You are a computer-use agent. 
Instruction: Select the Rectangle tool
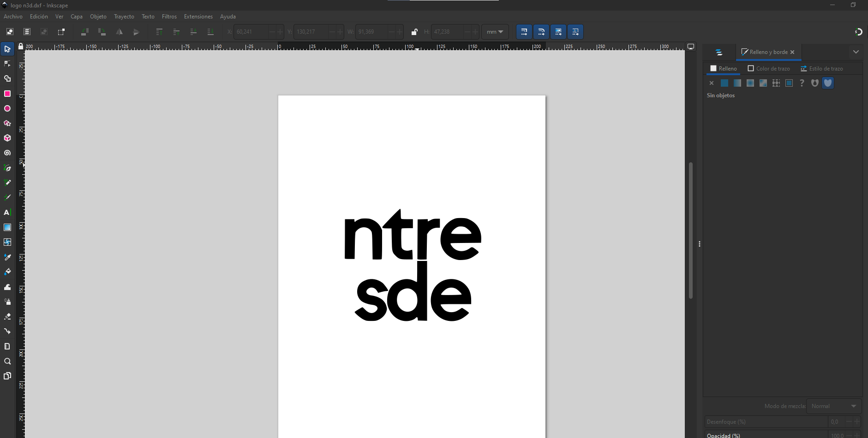coord(7,94)
